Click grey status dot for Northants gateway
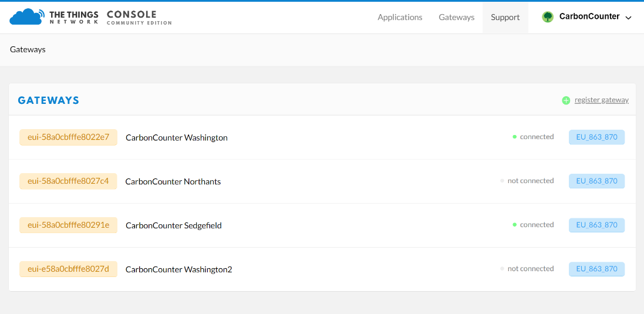The height and width of the screenshot is (314, 644). (502, 181)
